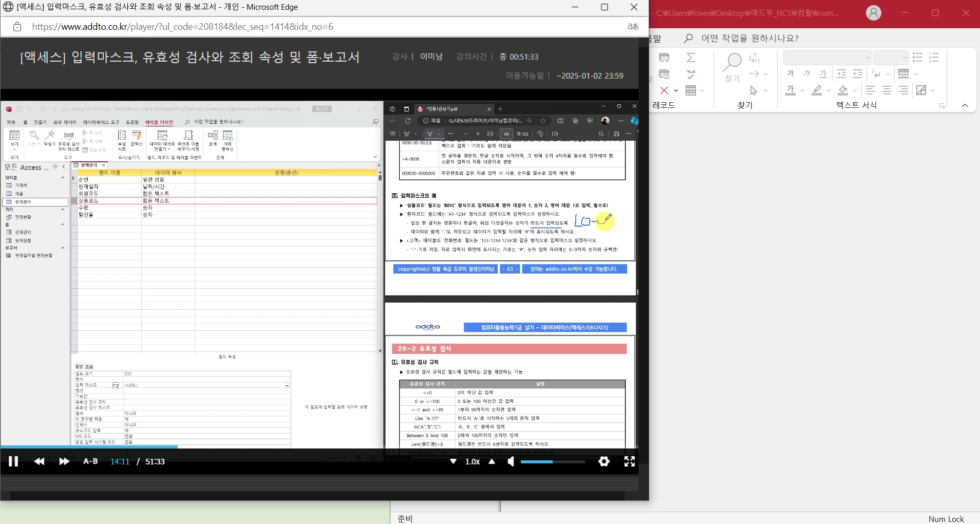Open video player settings gear
The image size is (980, 524).
pyautogui.click(x=604, y=461)
